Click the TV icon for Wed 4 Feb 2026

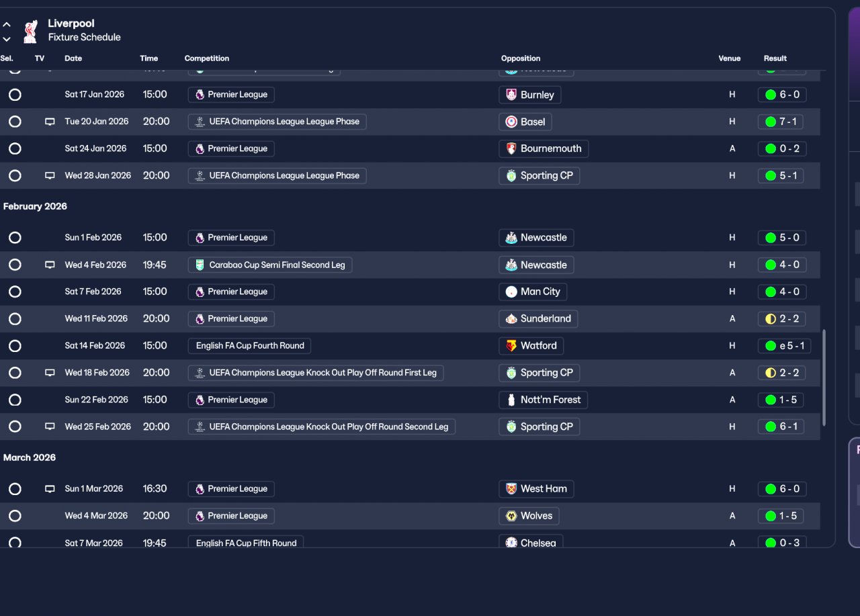[50, 265]
